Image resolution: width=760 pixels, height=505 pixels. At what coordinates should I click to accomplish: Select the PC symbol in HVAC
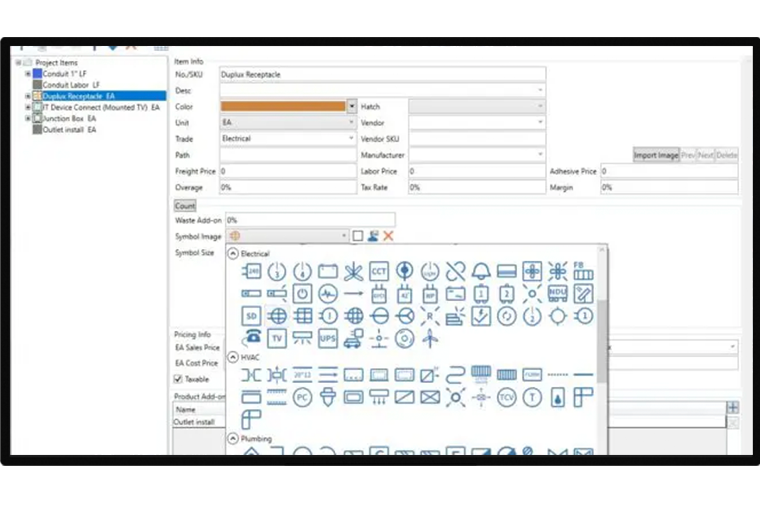303,397
